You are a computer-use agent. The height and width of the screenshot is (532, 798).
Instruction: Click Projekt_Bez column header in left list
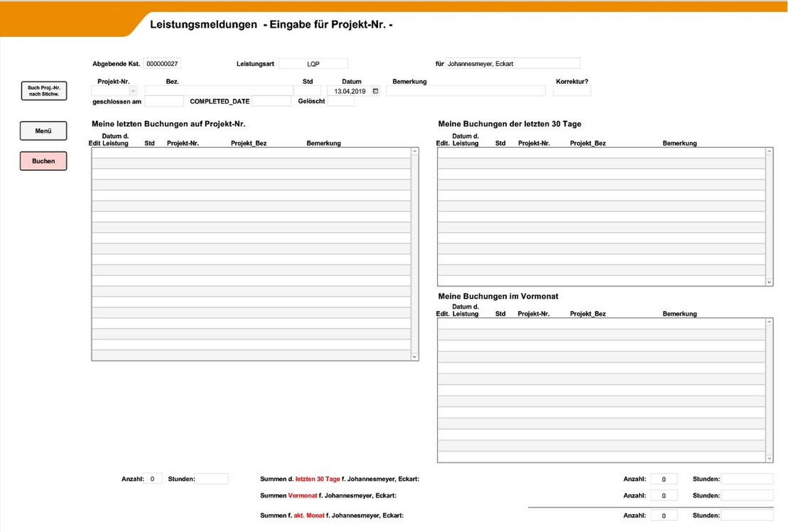click(248, 143)
